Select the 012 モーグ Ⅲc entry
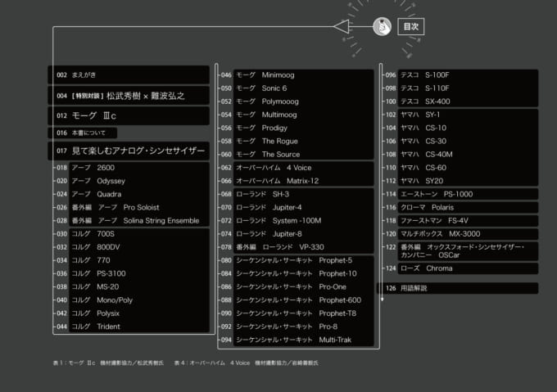Screen dimensions: 557x392 (129, 115)
